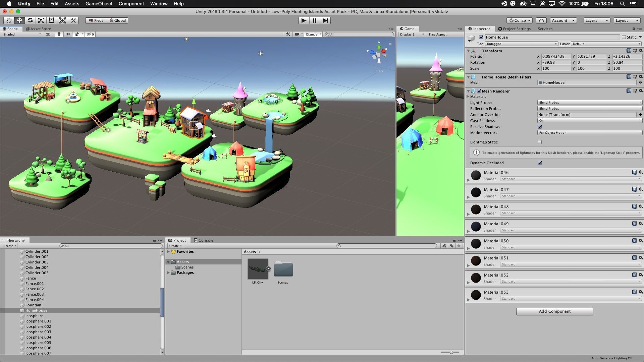644x362 pixels.
Task: Uncheck Receive Shadows
Action: coord(540,127)
